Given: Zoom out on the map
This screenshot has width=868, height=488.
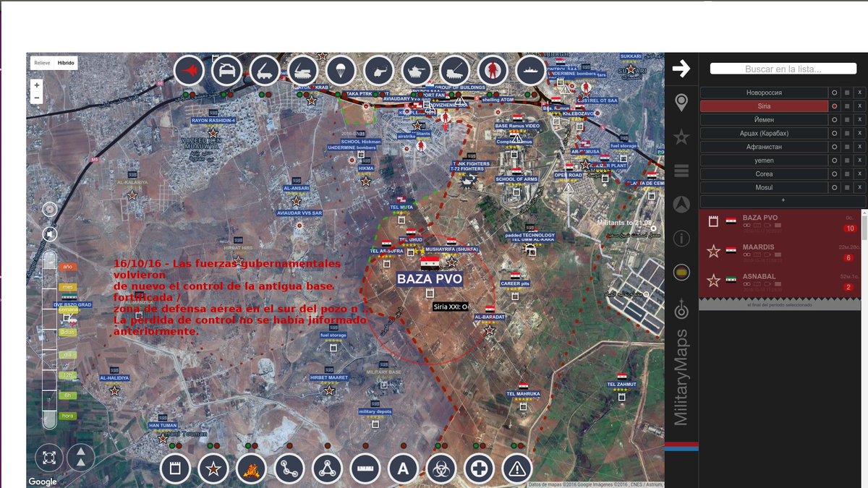Looking at the screenshot, I should 37,98.
